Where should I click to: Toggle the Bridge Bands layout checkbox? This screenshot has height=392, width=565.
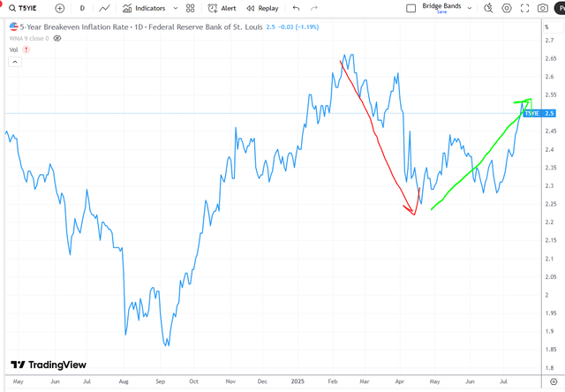coord(411,8)
